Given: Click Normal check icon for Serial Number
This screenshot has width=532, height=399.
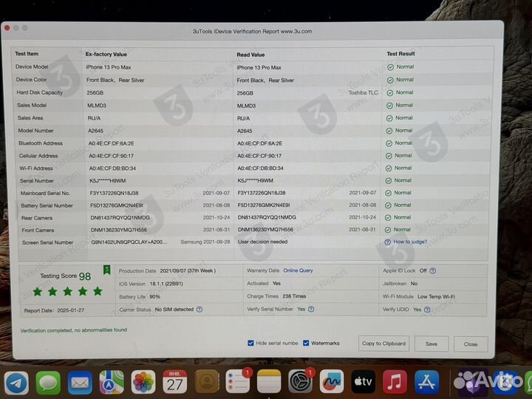Looking at the screenshot, I should point(389,181).
